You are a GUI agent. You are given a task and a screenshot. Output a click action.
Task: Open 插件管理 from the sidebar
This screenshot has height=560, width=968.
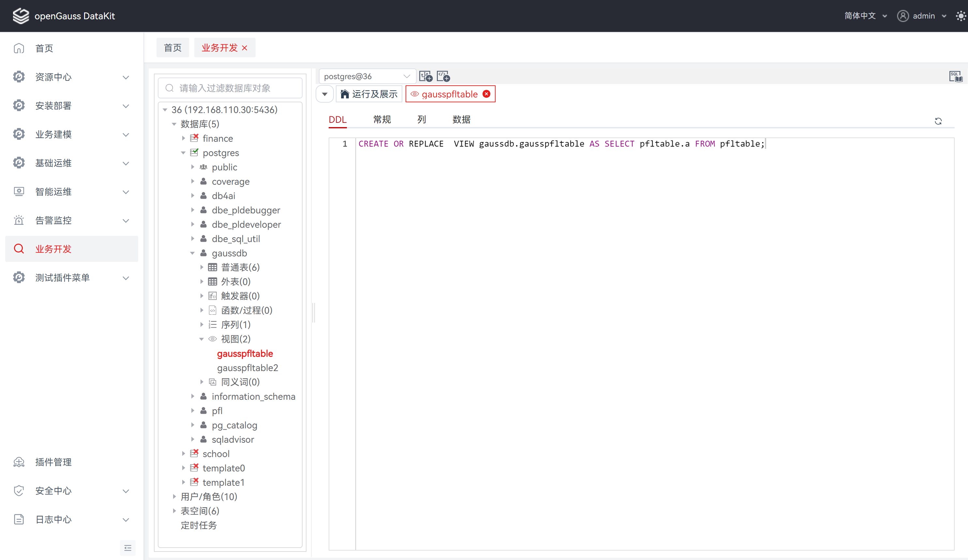click(71, 462)
